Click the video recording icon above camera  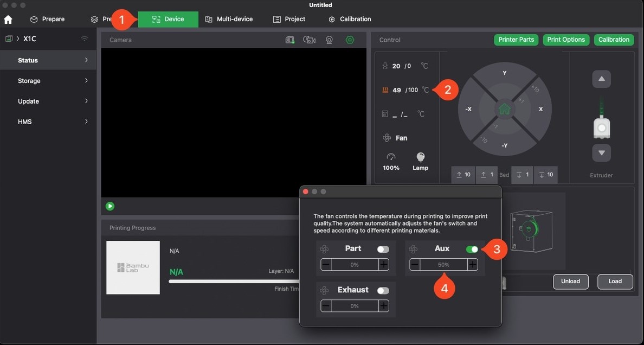pos(310,40)
